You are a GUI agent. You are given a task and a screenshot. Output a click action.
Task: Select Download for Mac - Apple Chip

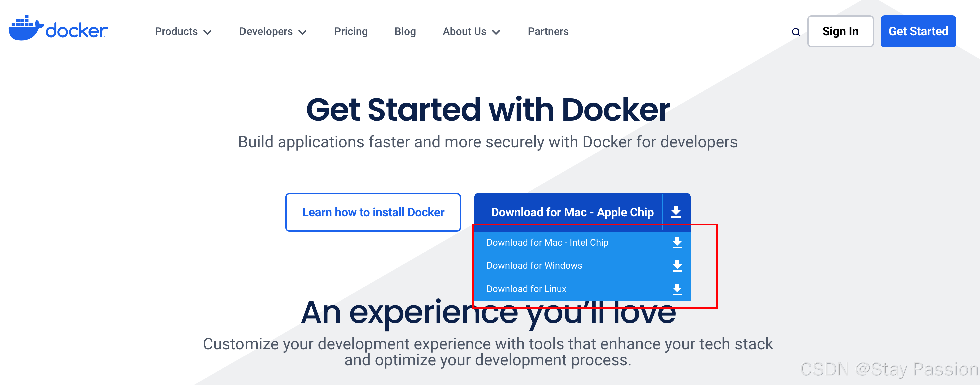pos(572,212)
